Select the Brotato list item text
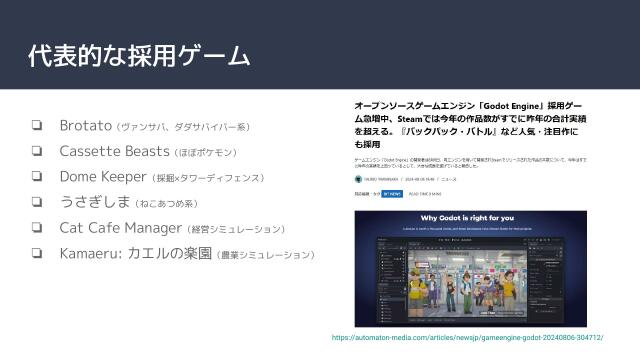Viewport: 640px width, 360px height. [x=155, y=126]
